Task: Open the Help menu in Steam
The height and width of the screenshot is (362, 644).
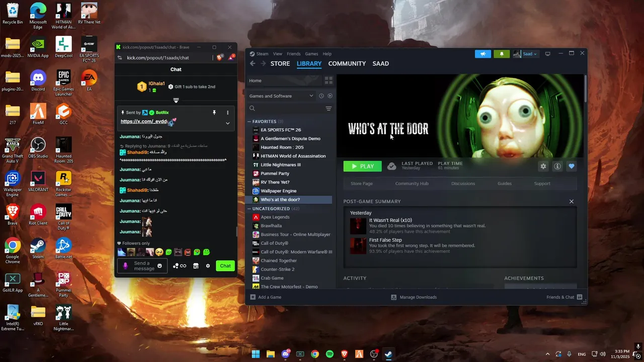Action: [x=327, y=54]
